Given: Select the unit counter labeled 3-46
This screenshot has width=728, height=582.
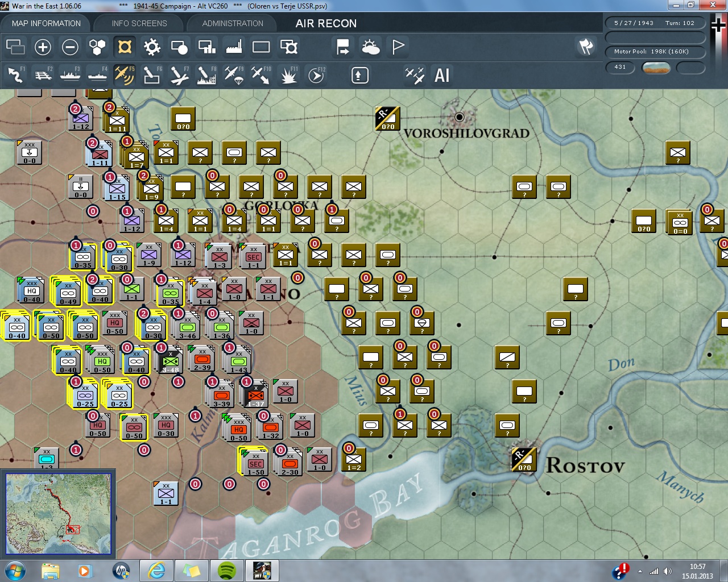Looking at the screenshot, I should pyautogui.click(x=188, y=327).
